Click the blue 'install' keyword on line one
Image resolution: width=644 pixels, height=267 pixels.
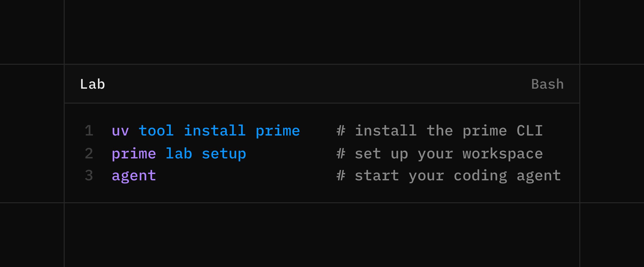215,131
